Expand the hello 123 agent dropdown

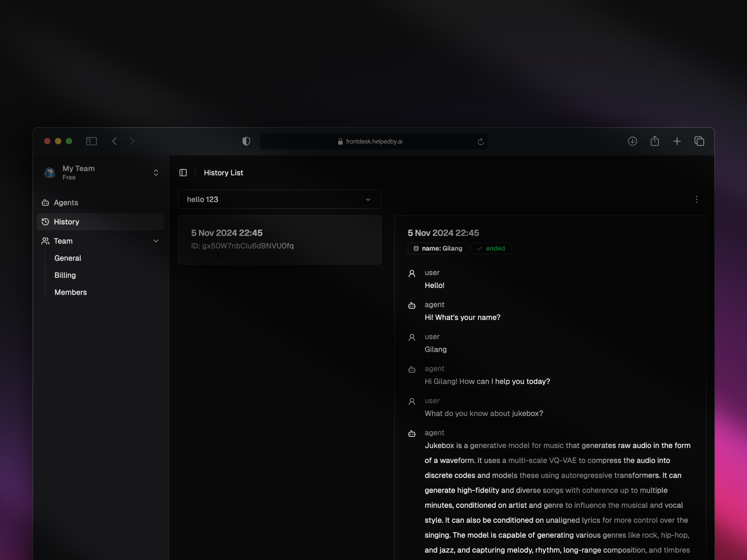(279, 199)
